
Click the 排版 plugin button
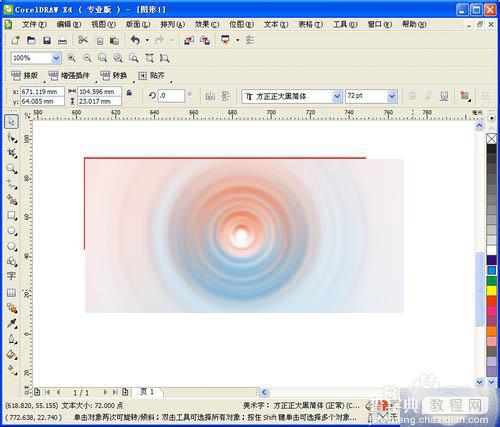click(x=25, y=76)
